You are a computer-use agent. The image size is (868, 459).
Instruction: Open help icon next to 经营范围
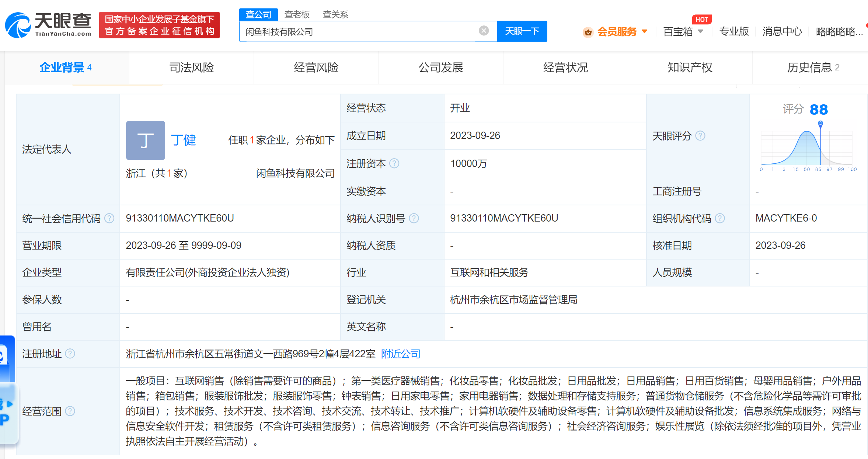(x=70, y=411)
